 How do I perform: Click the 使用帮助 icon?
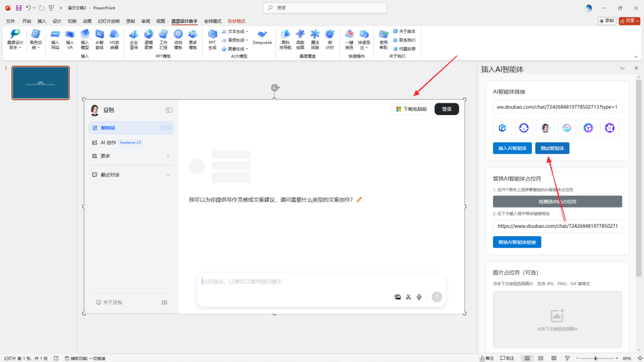[383, 39]
